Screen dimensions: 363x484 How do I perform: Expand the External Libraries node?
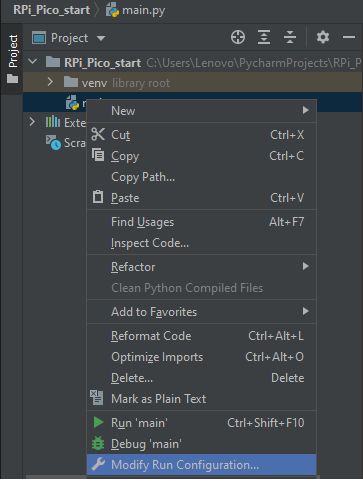click(32, 122)
